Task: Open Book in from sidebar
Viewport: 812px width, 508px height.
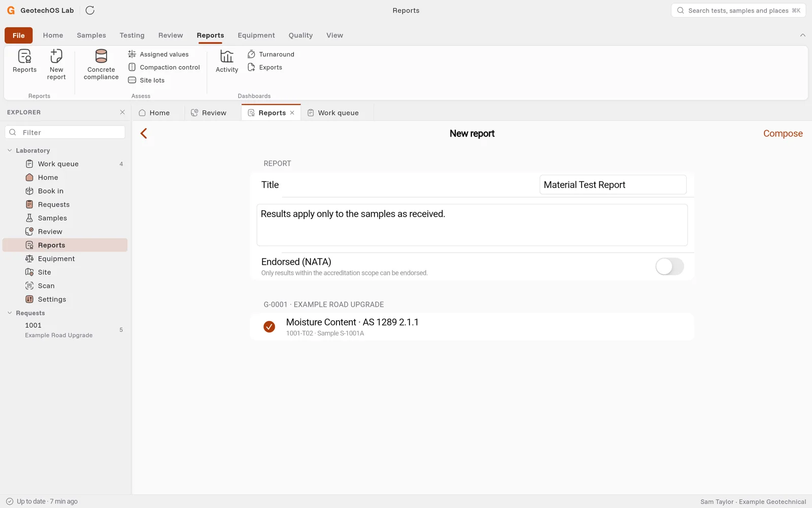Action: 65,191
